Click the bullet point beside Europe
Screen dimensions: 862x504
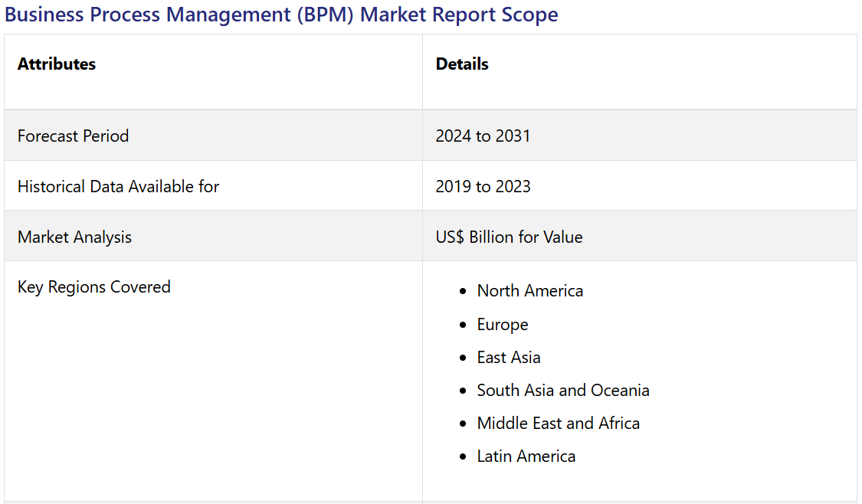pyautogui.click(x=462, y=326)
